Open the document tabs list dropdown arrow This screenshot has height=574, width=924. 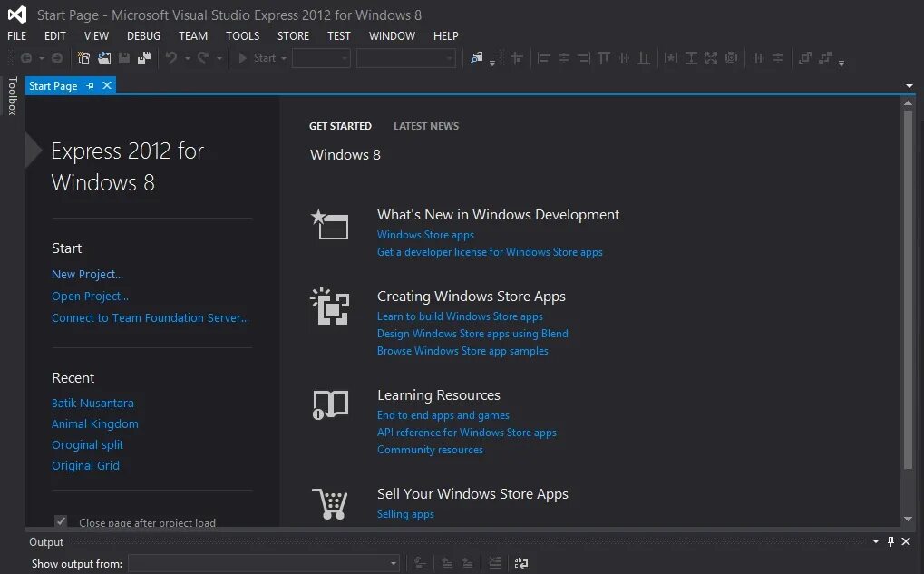point(909,86)
